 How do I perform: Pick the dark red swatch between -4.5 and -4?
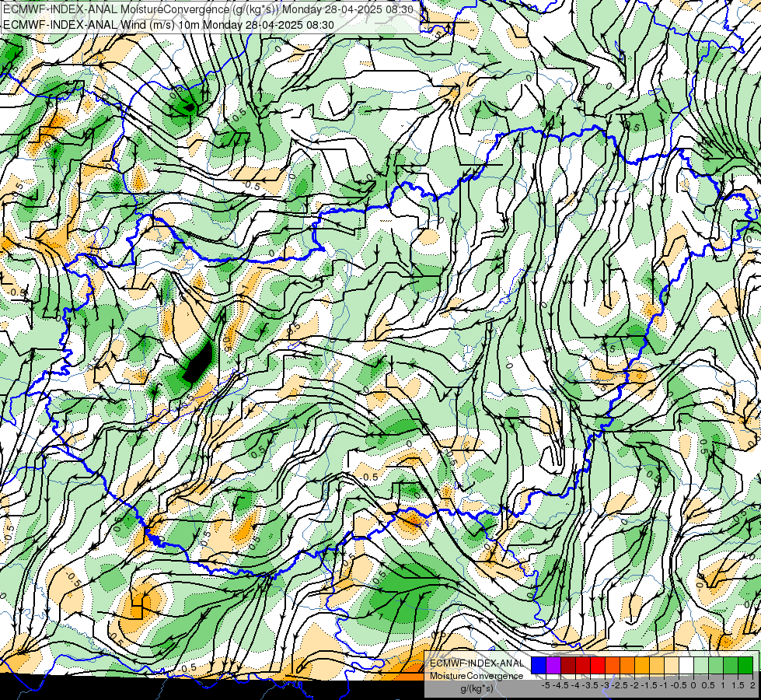point(568,665)
